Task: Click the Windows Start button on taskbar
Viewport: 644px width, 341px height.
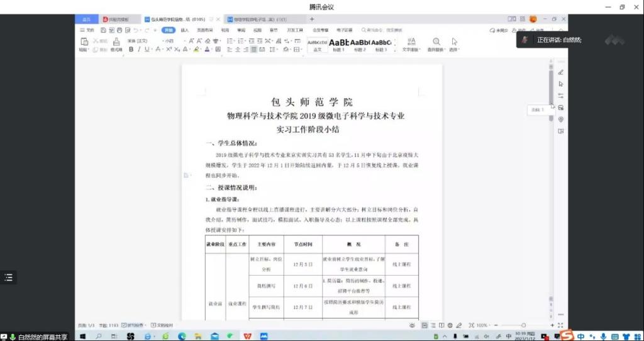Action: [82, 337]
